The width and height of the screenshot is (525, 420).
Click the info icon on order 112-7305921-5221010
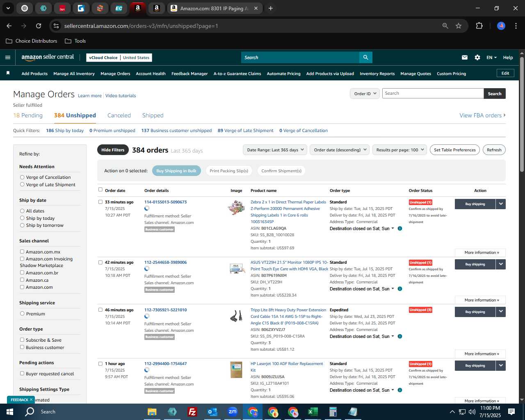pyautogui.click(x=400, y=336)
